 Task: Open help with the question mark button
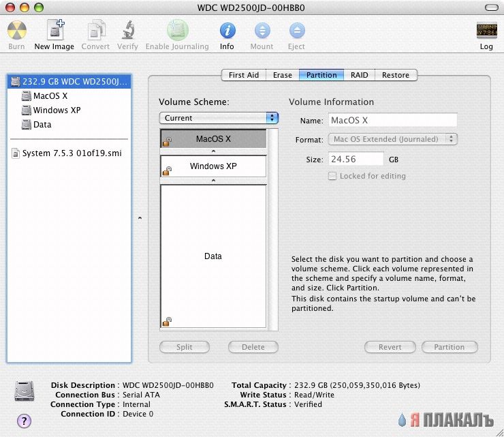24,421
